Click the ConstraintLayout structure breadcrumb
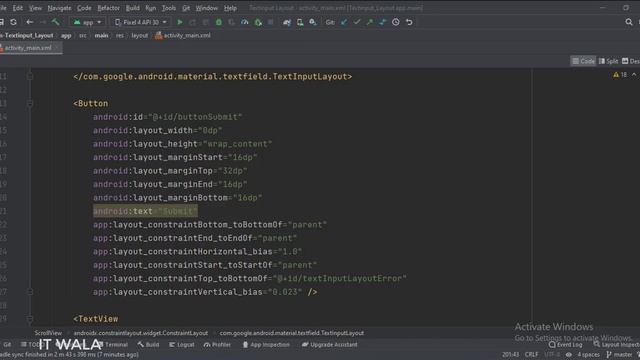Image resolution: width=640 pixels, height=360 pixels. [141, 333]
